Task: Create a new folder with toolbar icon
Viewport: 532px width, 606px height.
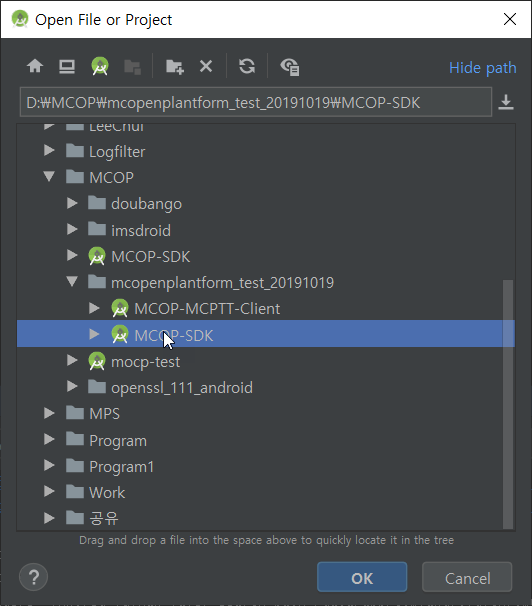Action: pyautogui.click(x=175, y=66)
